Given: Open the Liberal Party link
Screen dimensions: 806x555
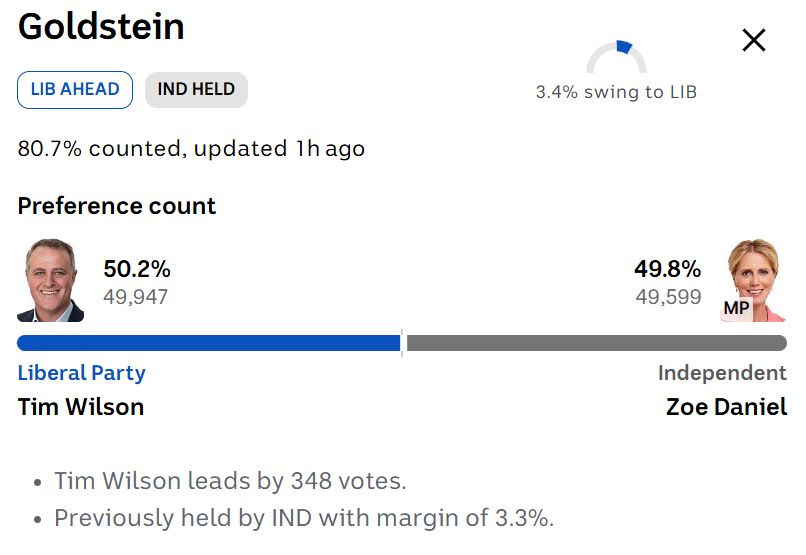Looking at the screenshot, I should [82, 373].
